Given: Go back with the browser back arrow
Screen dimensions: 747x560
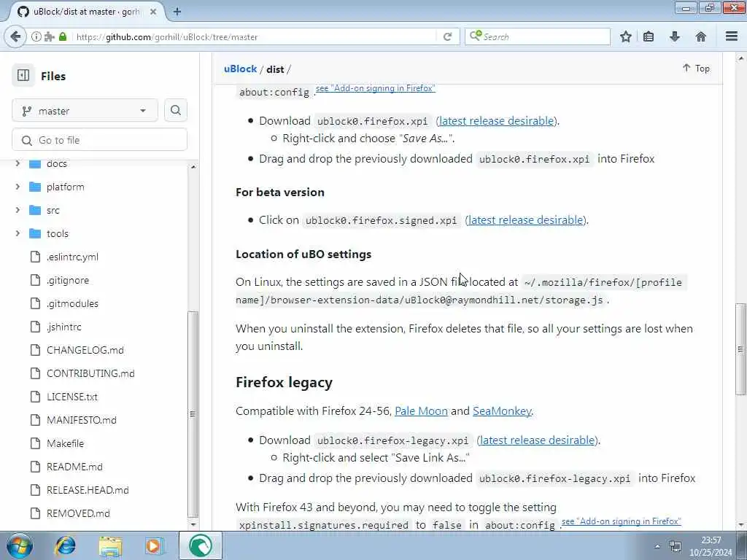Looking at the screenshot, I should coord(15,36).
